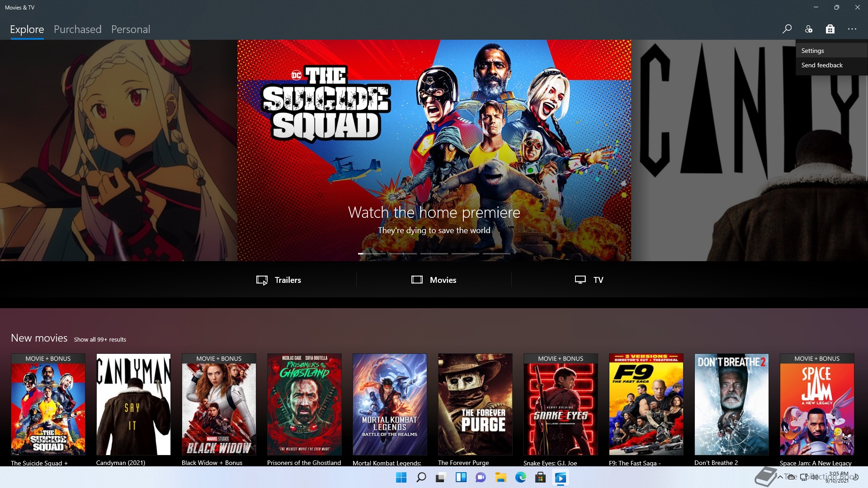Open The Suicide Squad movie poster
This screenshot has width=868, height=488.
pyautogui.click(x=48, y=404)
